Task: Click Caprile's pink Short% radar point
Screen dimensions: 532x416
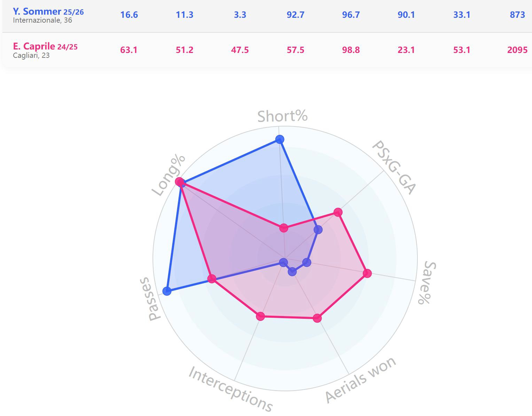Action: tap(284, 228)
